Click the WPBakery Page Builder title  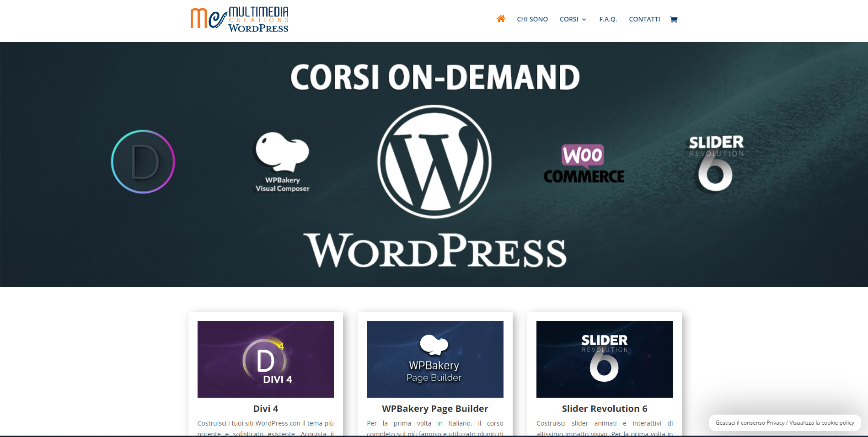pyautogui.click(x=435, y=409)
